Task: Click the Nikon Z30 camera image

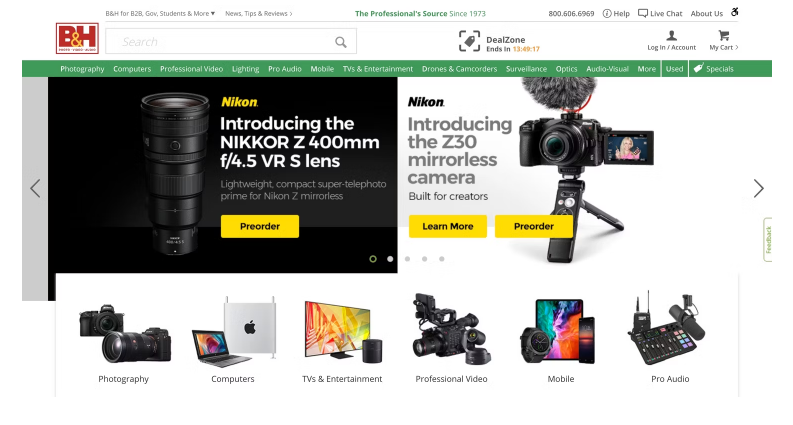Action: pyautogui.click(x=587, y=169)
